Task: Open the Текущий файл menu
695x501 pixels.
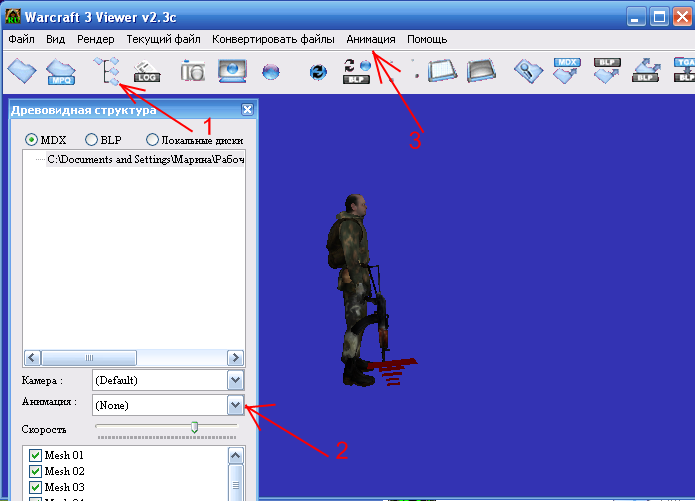Action: pos(164,39)
